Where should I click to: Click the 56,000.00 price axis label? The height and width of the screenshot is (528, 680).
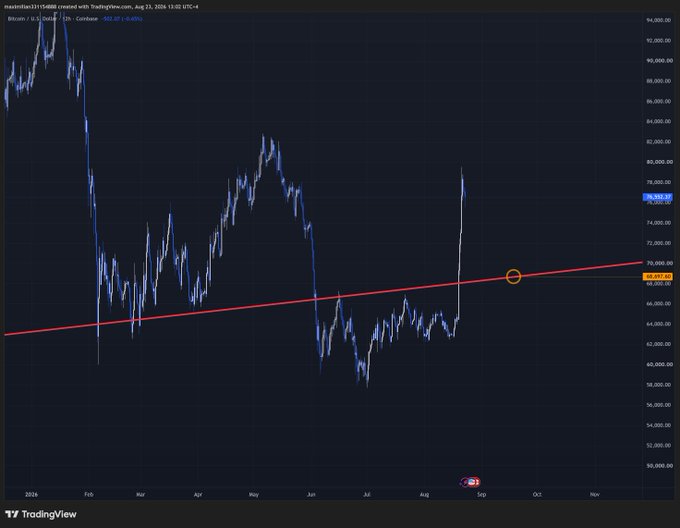click(659, 405)
